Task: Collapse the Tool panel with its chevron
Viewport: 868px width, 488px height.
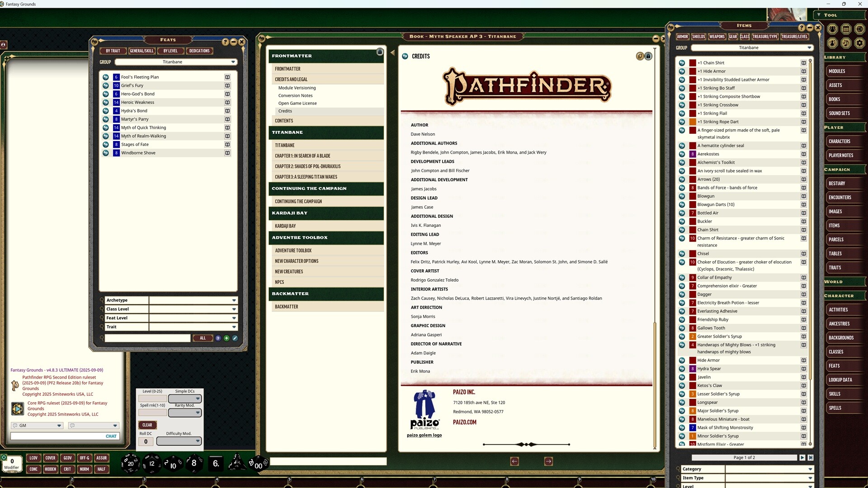Action: click(x=818, y=15)
